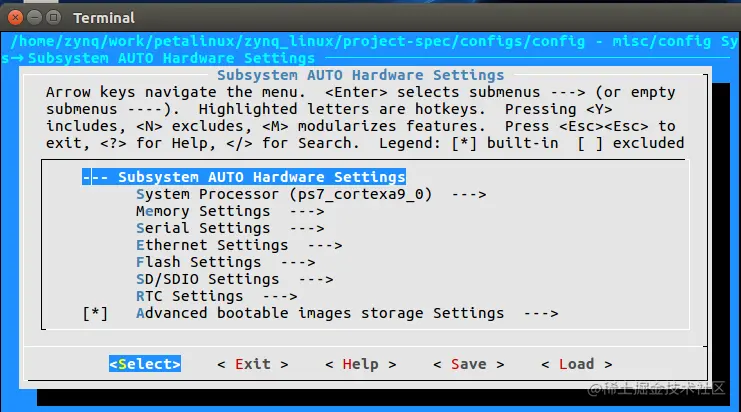
Task: Select the highlighted Subsystem AUTO Hardware Settings row
Action: tap(244, 177)
